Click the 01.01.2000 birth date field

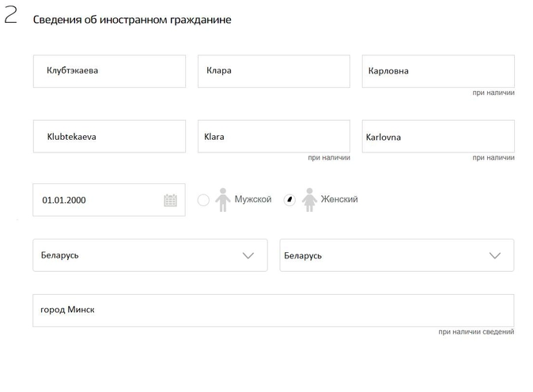[109, 200]
